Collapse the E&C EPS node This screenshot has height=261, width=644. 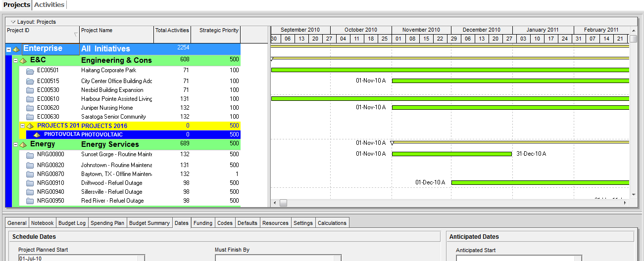coord(15,60)
